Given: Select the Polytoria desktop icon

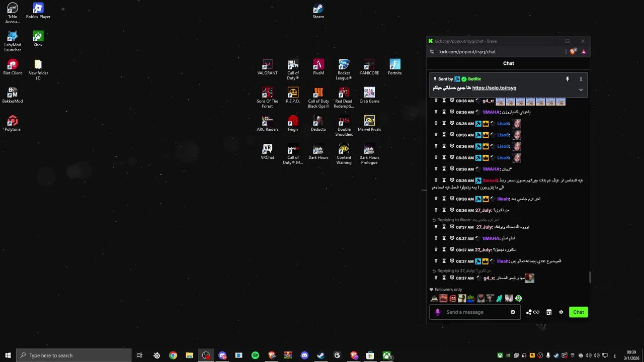Looking at the screenshot, I should [x=13, y=124].
